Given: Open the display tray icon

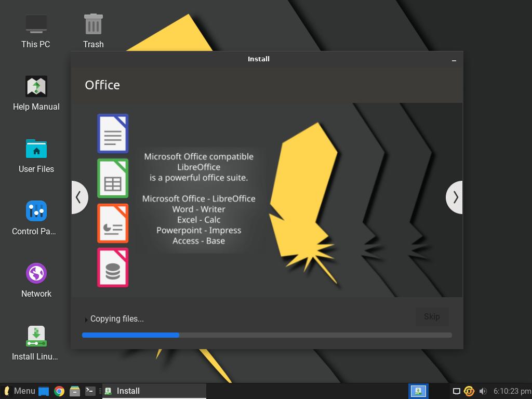Looking at the screenshot, I should point(457,391).
